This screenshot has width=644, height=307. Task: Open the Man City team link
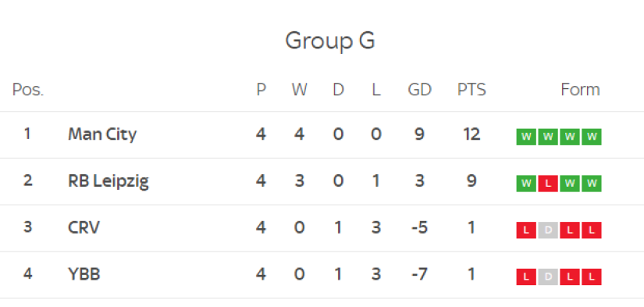coord(102,134)
